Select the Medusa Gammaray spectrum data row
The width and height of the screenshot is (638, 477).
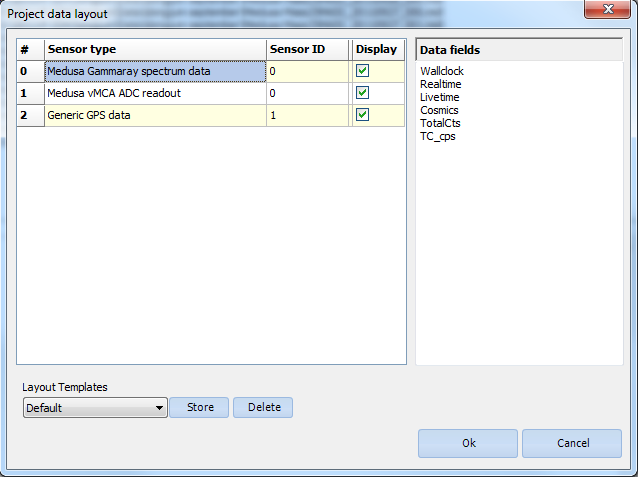click(x=154, y=71)
